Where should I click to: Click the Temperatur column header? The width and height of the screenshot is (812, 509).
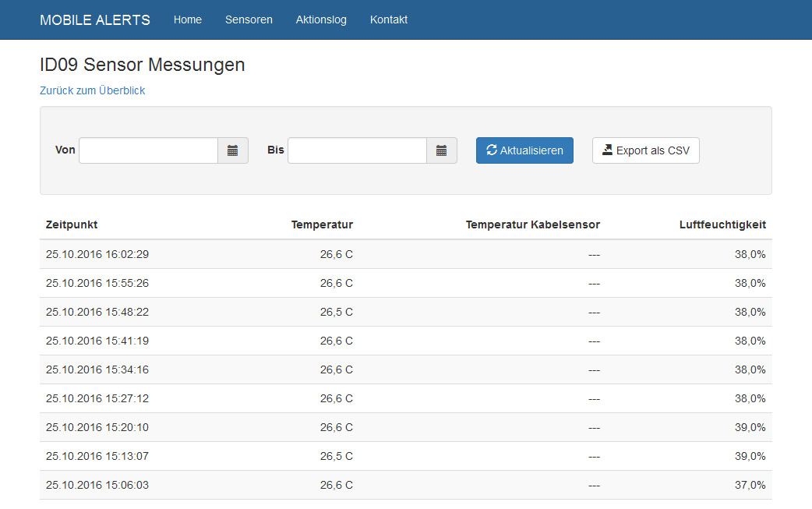point(322,224)
